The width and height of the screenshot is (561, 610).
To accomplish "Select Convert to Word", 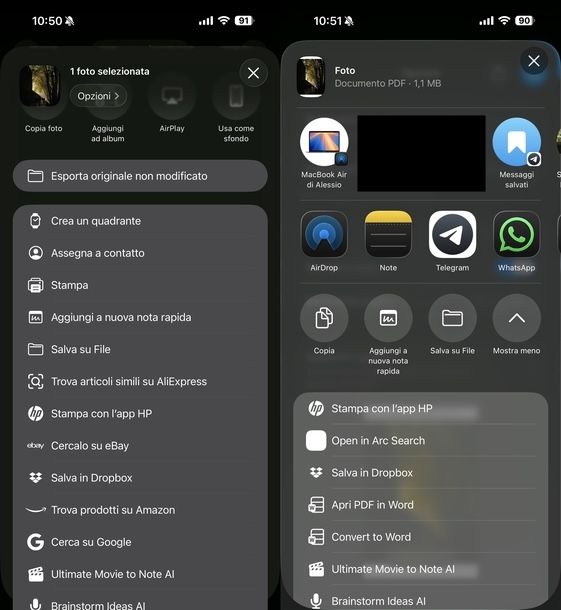I will [x=421, y=537].
